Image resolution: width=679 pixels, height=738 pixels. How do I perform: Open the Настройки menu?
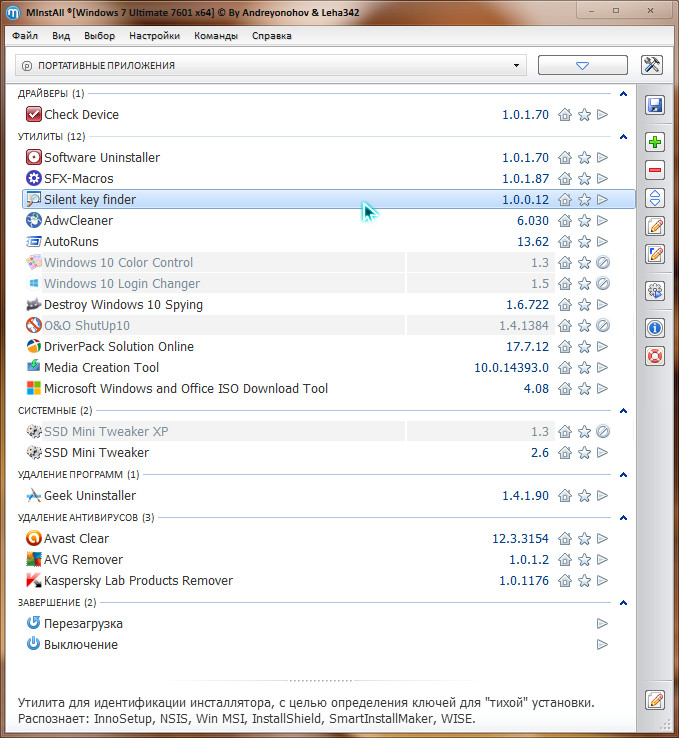click(x=154, y=36)
